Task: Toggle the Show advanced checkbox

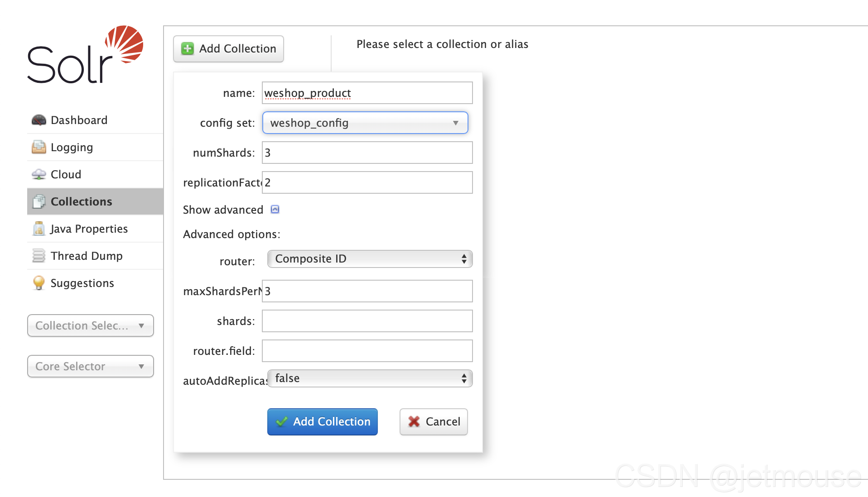Action: tap(275, 209)
